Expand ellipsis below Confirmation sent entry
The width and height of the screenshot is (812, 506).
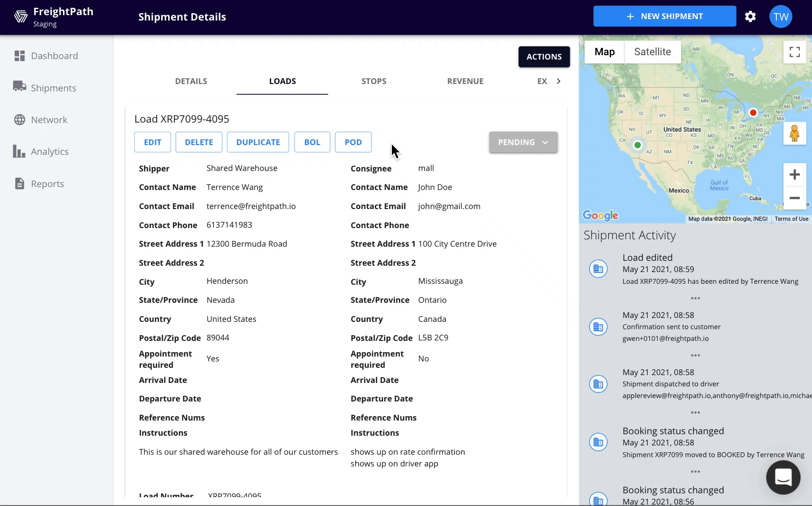tap(695, 355)
